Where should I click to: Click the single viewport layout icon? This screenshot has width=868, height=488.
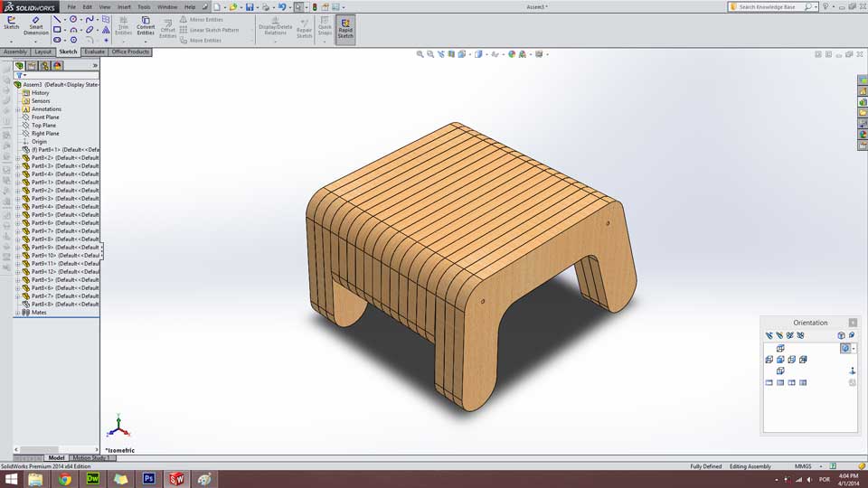(x=769, y=382)
